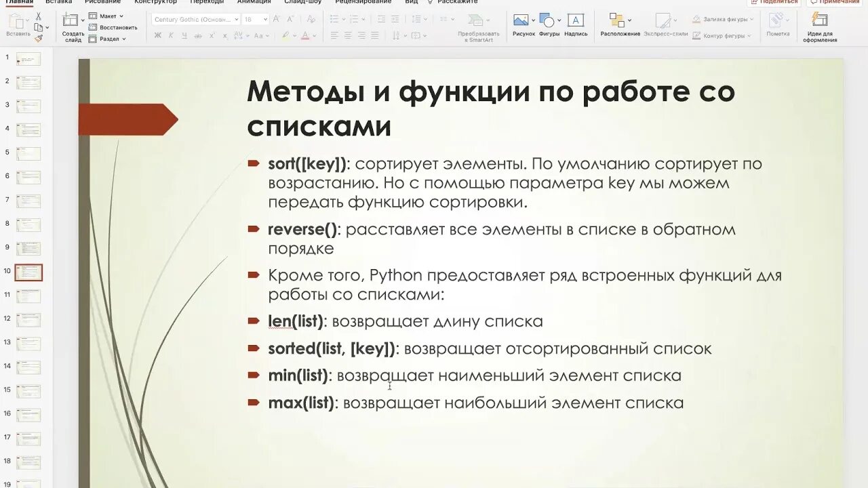Click the Пометка sensitivity icon

tap(777, 20)
